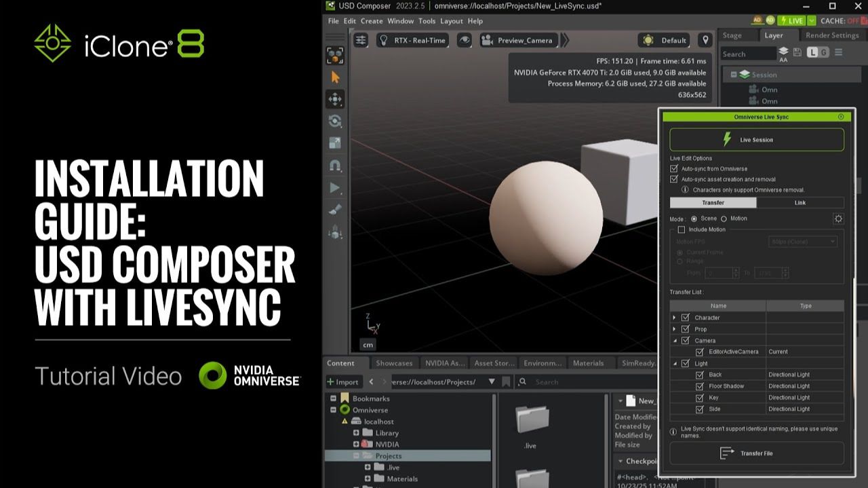Activate the Move tool in the viewport toolbar
This screenshot has height=488, width=868.
[335, 99]
